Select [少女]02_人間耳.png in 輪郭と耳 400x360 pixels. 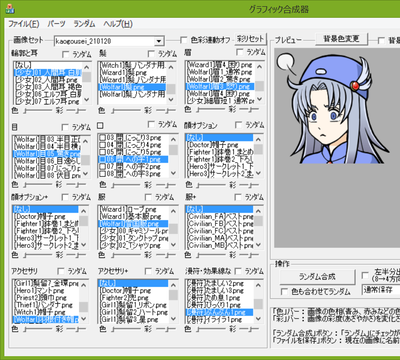pos(47,80)
